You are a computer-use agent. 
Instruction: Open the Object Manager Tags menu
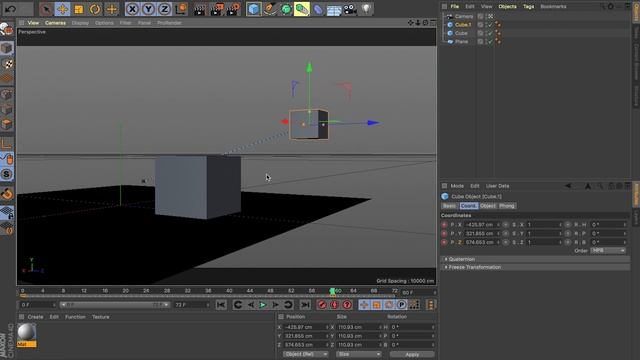point(529,7)
